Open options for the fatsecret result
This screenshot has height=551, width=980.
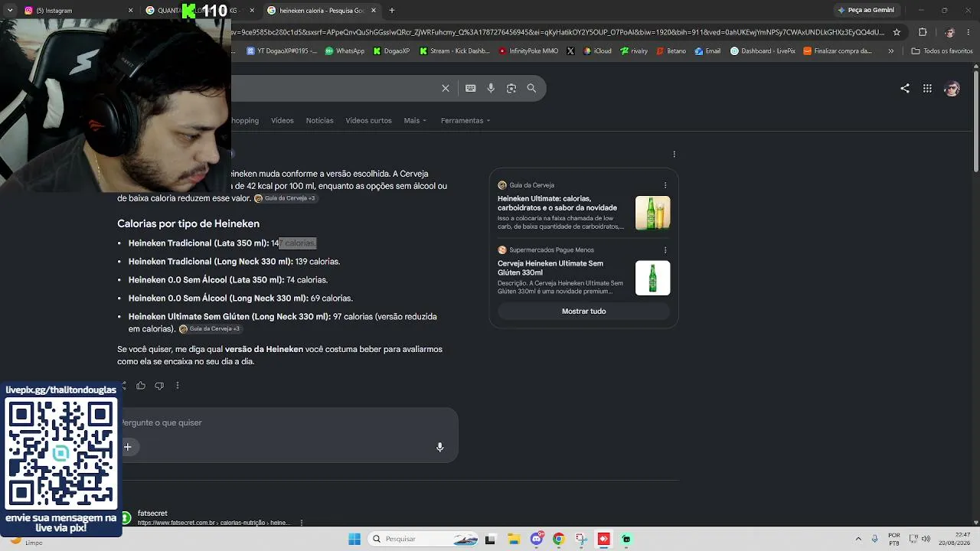pyautogui.click(x=302, y=523)
